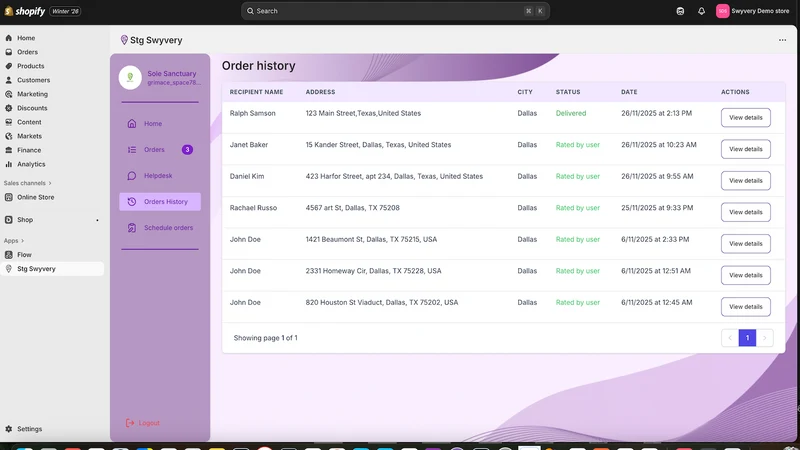800x450 pixels.
Task: Open the Swyvery Demo store account menu
Action: (753, 11)
